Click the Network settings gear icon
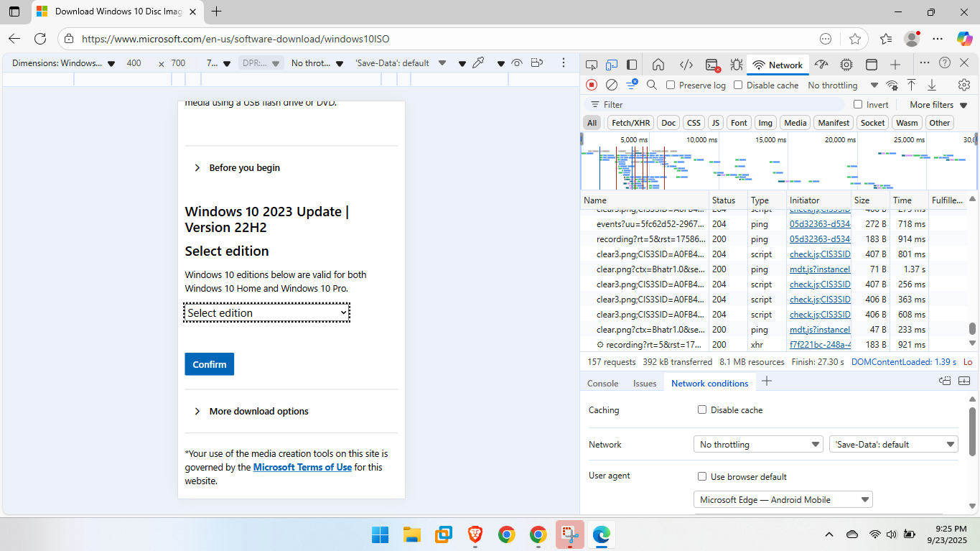The width and height of the screenshot is (980, 551). coord(963,85)
